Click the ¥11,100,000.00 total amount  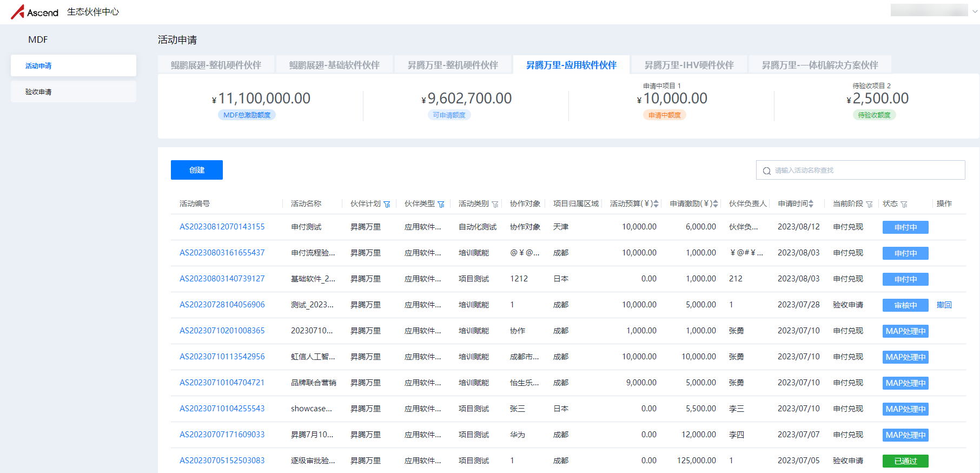(261, 98)
